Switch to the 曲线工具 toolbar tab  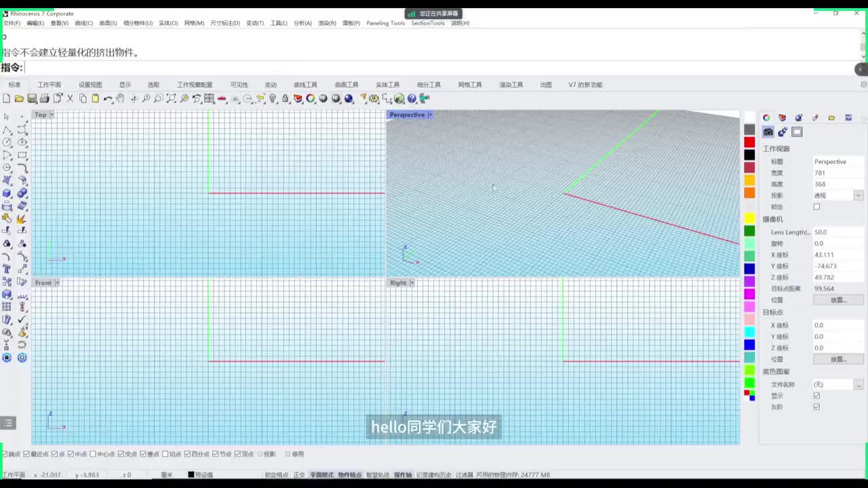pos(305,85)
